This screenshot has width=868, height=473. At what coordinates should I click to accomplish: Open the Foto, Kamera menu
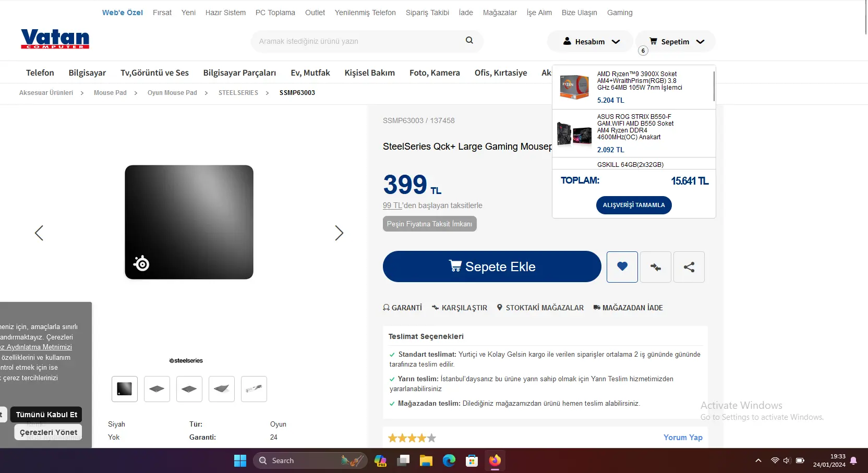click(x=435, y=72)
